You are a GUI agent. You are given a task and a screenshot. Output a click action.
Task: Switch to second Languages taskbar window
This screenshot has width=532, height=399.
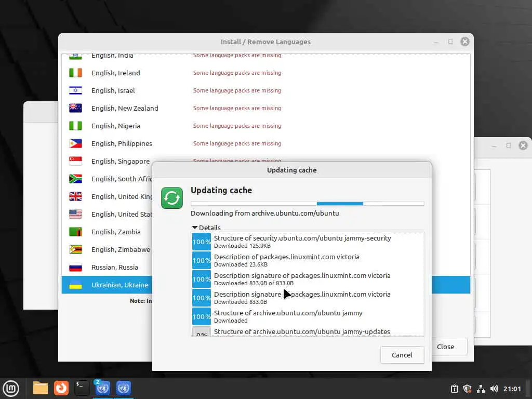pos(123,388)
